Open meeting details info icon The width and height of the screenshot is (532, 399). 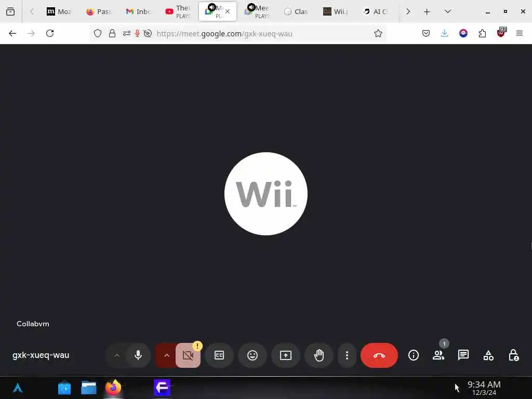click(x=413, y=355)
